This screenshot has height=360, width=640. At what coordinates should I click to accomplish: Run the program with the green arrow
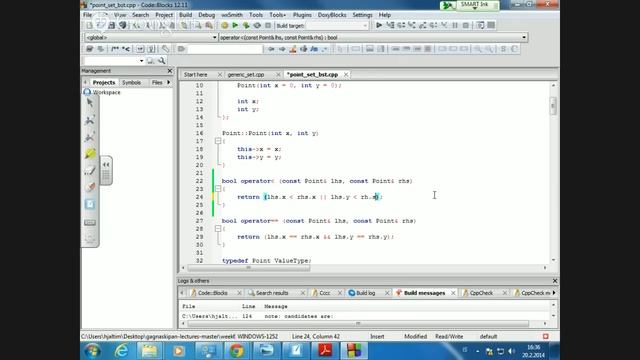[235, 25]
